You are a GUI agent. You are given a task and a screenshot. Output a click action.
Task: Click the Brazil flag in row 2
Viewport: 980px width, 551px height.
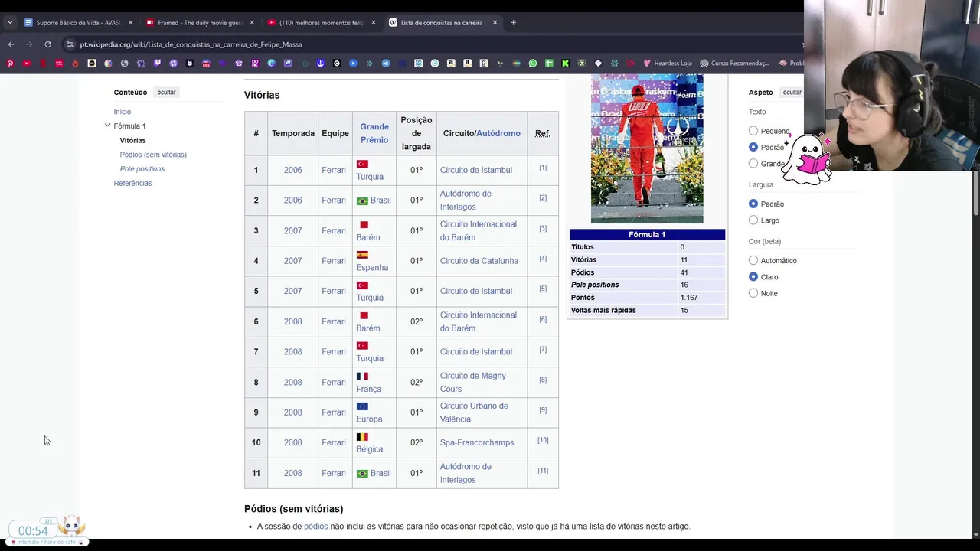[x=362, y=201]
